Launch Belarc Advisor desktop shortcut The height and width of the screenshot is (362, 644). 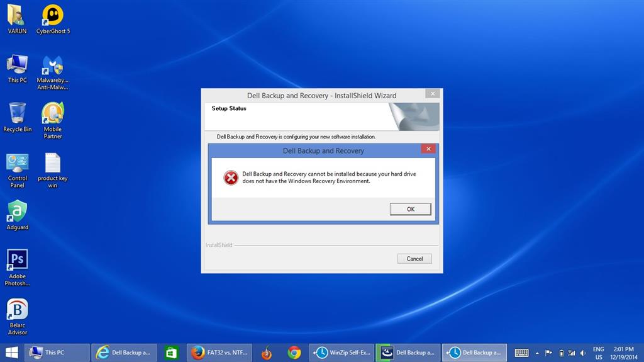17,317
